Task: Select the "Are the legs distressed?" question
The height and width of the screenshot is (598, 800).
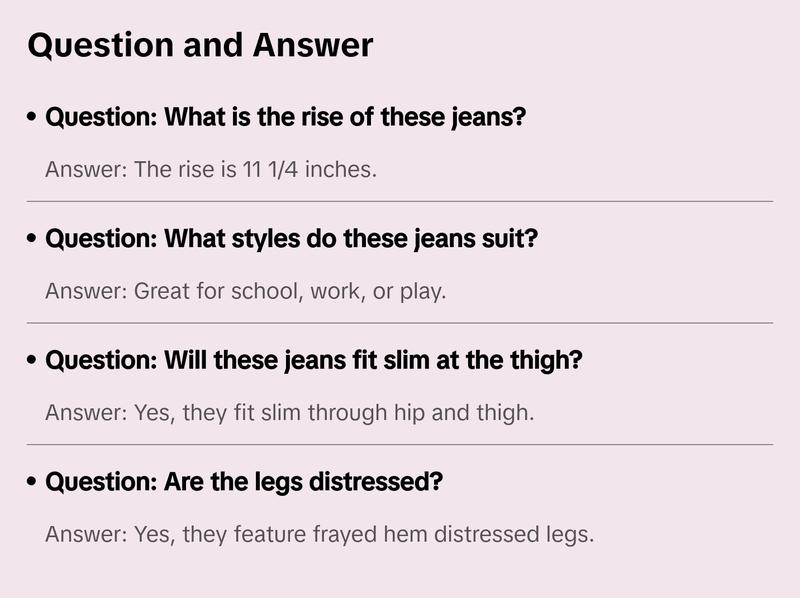Action: (x=244, y=482)
